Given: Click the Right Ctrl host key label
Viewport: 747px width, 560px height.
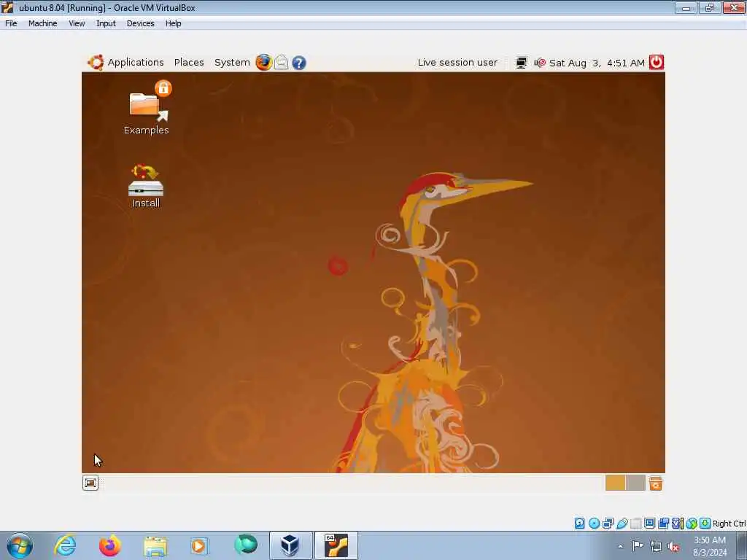Looking at the screenshot, I should coord(729,524).
